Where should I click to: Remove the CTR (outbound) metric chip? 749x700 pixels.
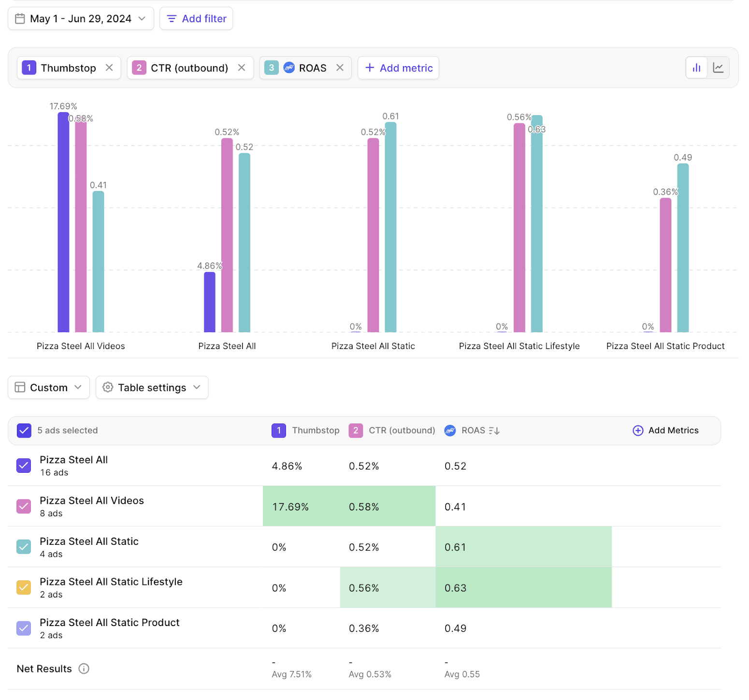pos(242,68)
